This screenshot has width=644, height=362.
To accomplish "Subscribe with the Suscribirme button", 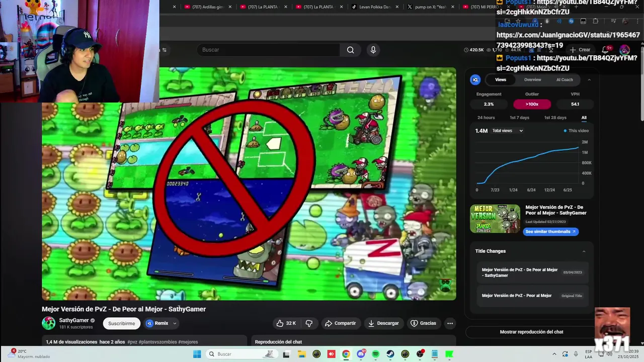I will [122, 323].
